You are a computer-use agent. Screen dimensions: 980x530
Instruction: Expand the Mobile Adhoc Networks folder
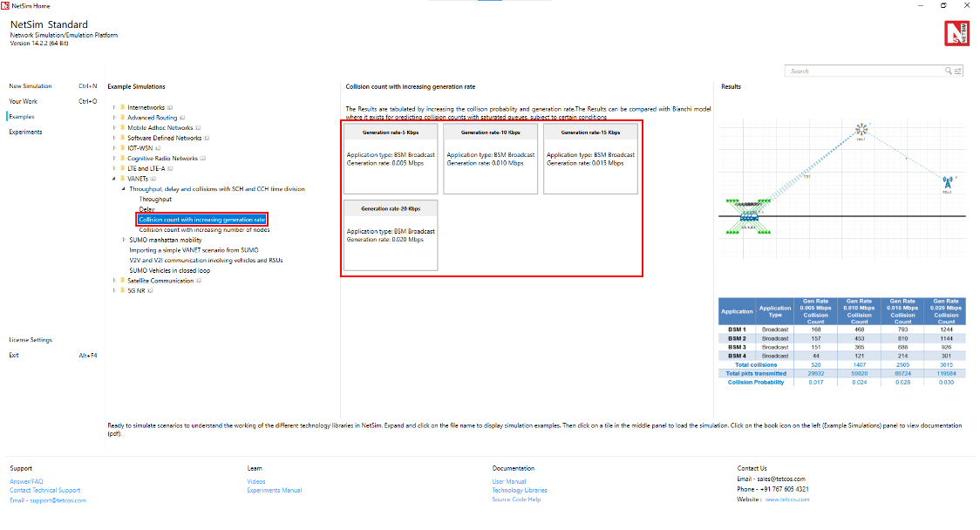click(113, 128)
